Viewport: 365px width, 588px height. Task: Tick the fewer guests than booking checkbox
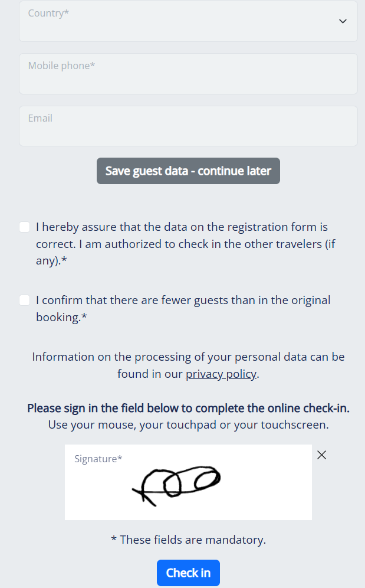[x=25, y=300]
